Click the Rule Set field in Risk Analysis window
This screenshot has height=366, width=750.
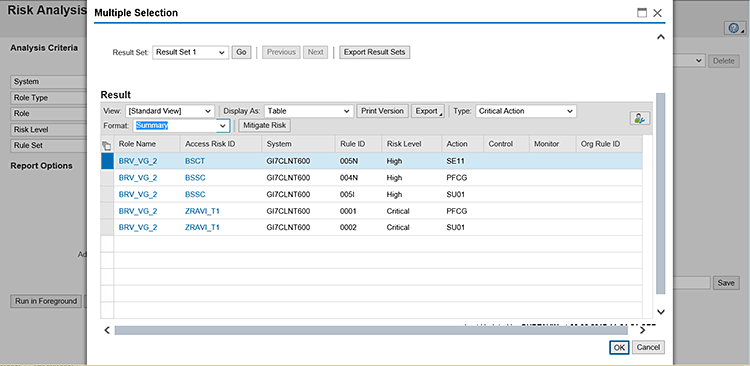tap(48, 146)
